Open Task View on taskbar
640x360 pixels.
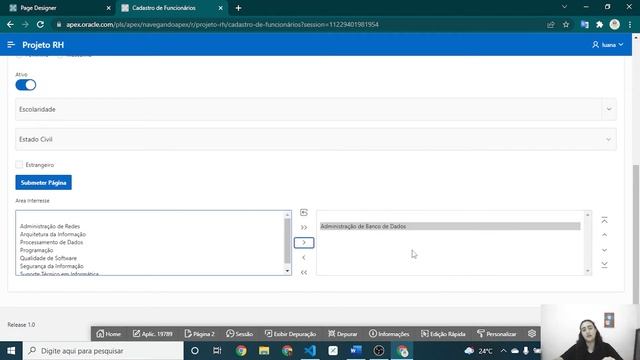(x=217, y=351)
